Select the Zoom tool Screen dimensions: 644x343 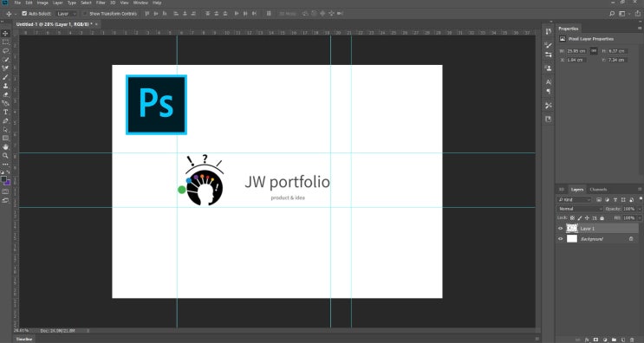(6, 156)
